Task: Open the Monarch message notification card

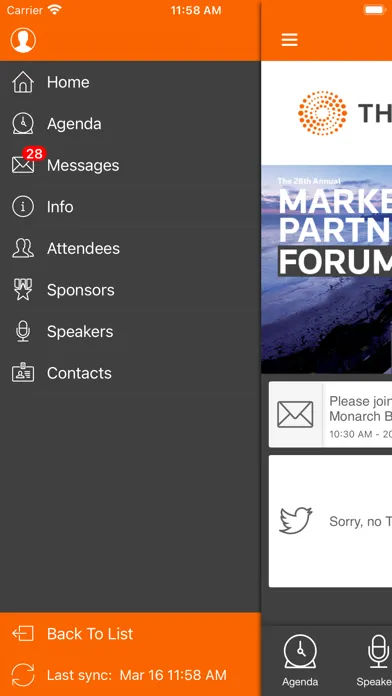Action: 330,415
